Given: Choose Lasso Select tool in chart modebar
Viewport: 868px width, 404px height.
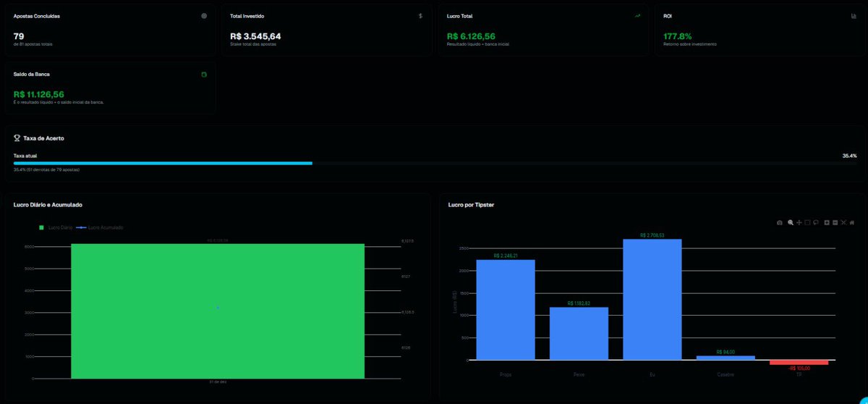Looking at the screenshot, I should pyautogui.click(x=816, y=222).
